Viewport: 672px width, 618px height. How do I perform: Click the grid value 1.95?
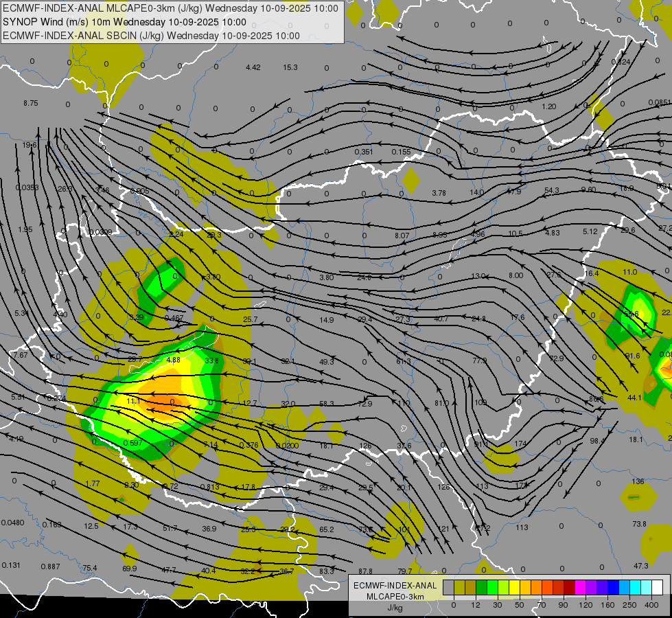click(25, 229)
